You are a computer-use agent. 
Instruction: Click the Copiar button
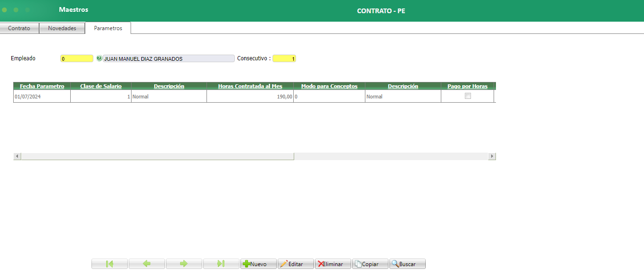pos(370,264)
